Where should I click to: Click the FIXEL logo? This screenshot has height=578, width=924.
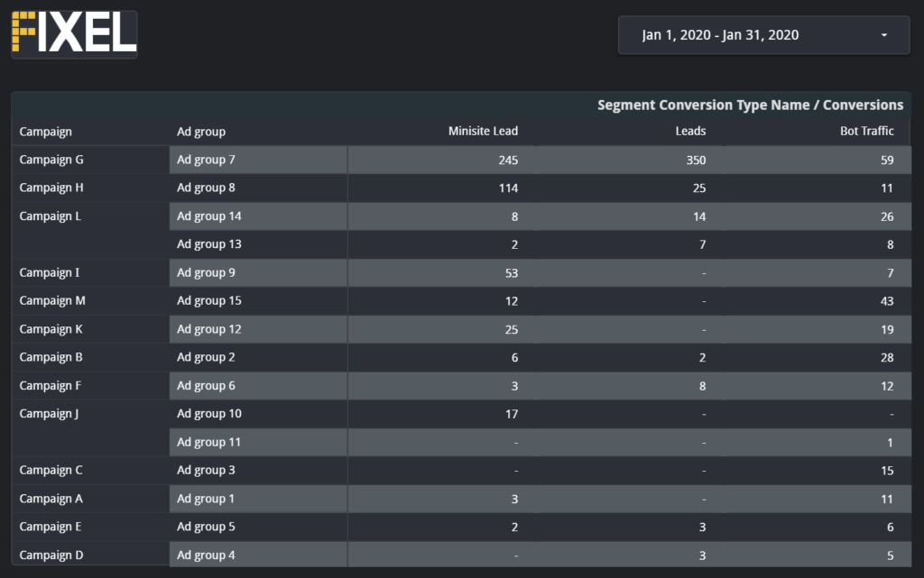[x=74, y=33]
